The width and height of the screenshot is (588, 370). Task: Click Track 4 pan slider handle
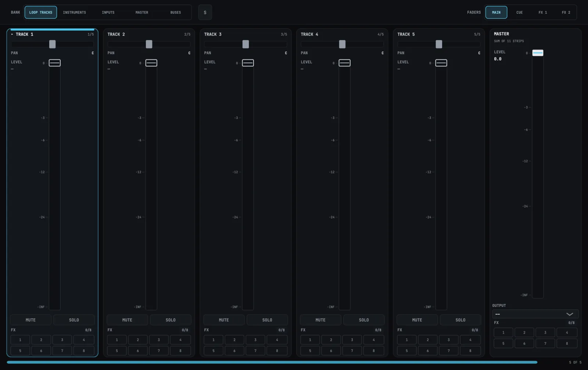(343, 44)
